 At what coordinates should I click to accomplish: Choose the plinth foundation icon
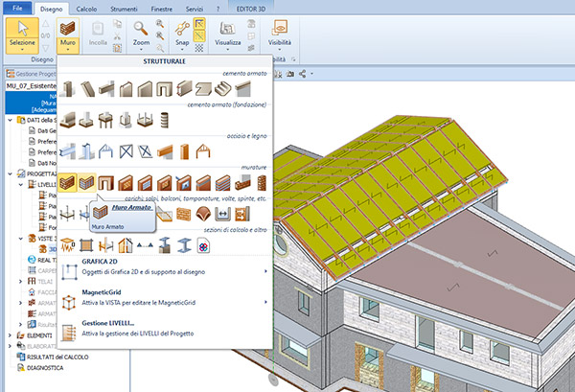pyautogui.click(x=86, y=120)
